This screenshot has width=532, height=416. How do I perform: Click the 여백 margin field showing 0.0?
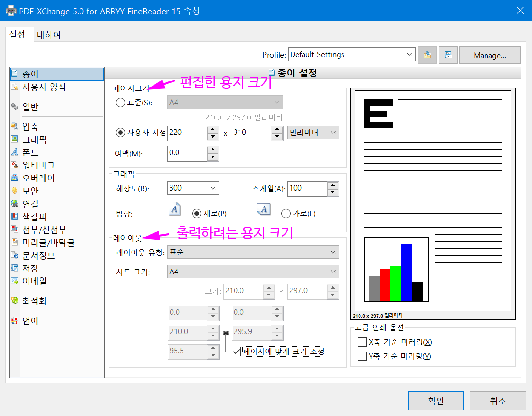pyautogui.click(x=187, y=154)
